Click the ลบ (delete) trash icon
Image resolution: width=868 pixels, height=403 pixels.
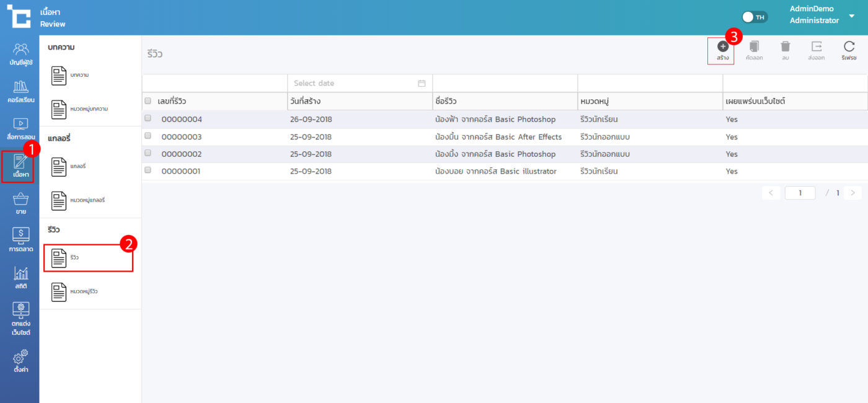coord(785,46)
